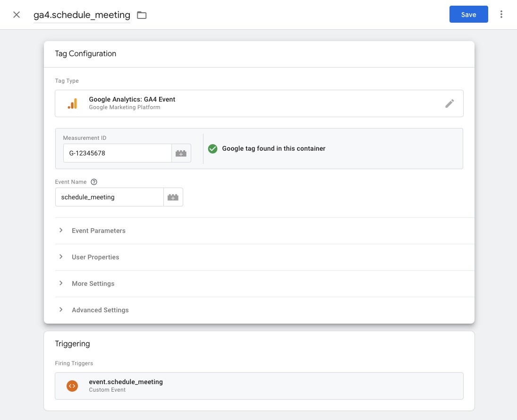Close the tag editor with X icon
The height and width of the screenshot is (420, 517).
[x=17, y=15]
